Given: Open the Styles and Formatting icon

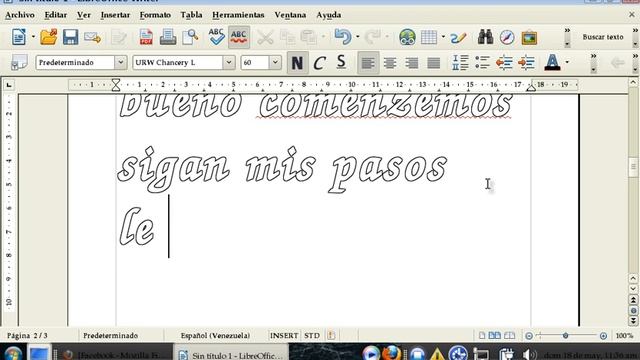Looking at the screenshot, I should coord(19,62).
